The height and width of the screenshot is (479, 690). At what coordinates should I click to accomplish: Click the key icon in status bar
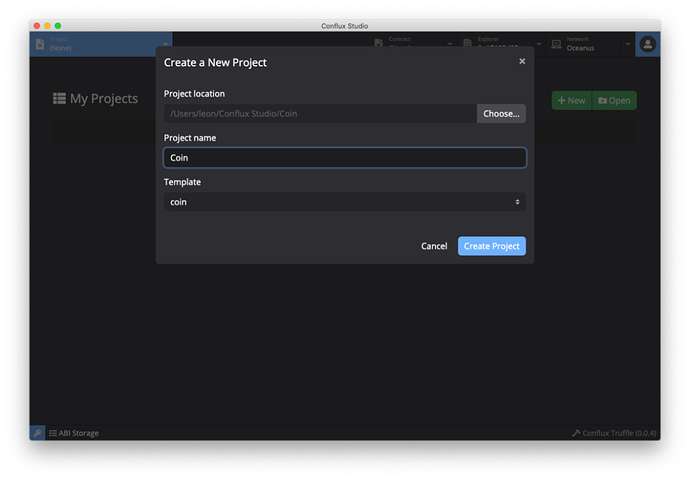pyautogui.click(x=37, y=433)
